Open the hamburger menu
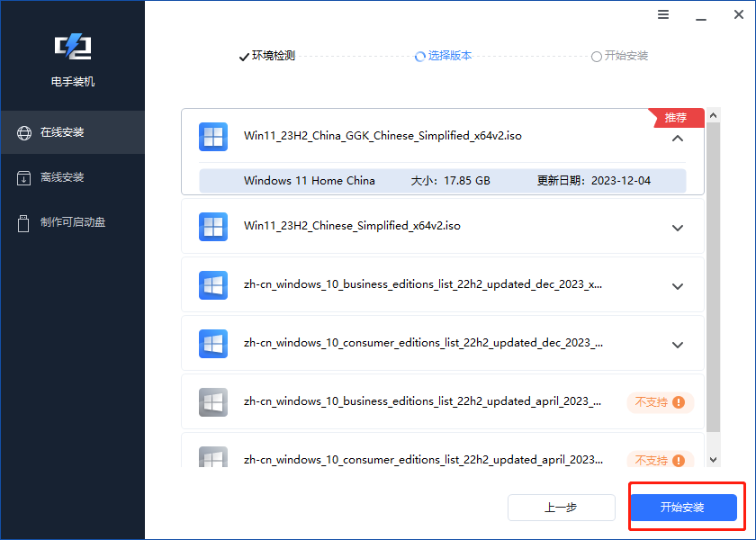 click(663, 14)
